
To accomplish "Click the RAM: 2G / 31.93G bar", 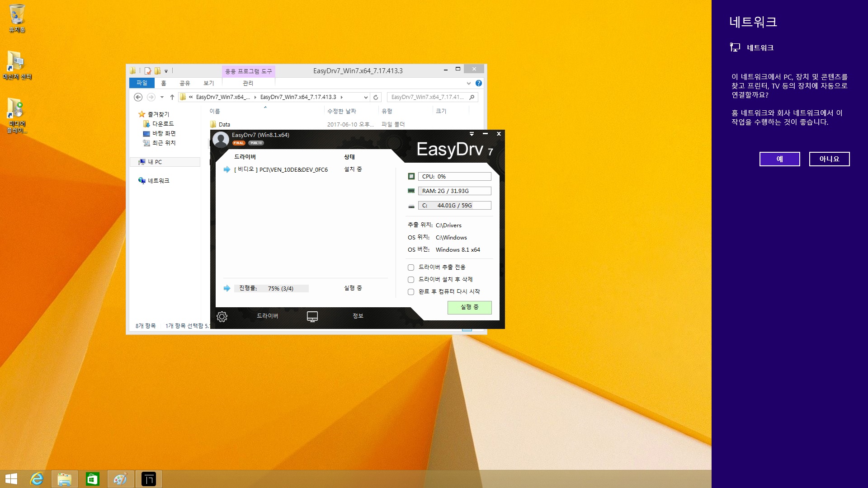I will 454,191.
